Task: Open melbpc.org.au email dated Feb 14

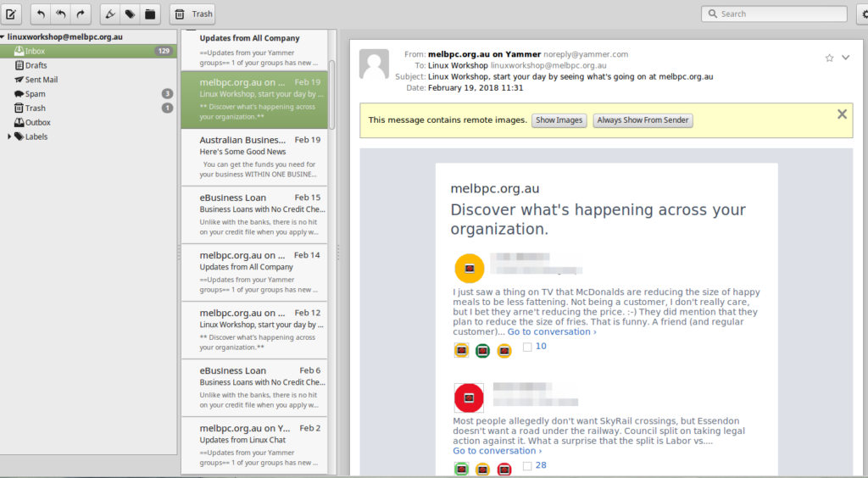Action: pos(254,272)
